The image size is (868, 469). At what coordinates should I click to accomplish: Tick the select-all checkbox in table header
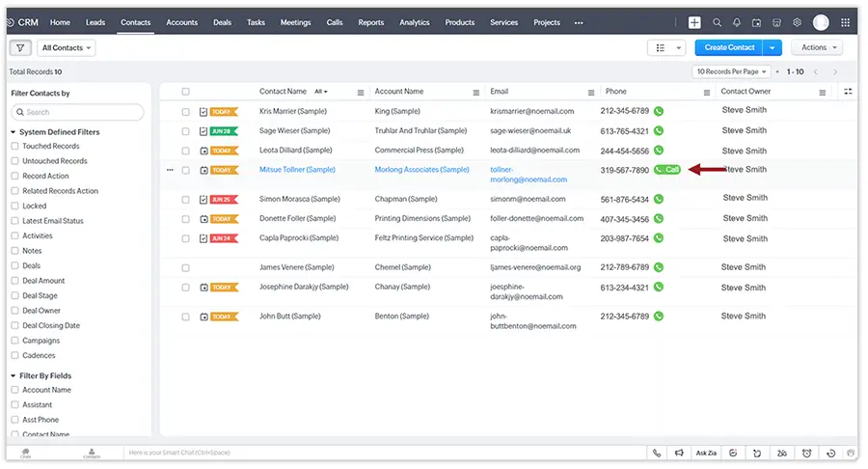click(x=185, y=92)
